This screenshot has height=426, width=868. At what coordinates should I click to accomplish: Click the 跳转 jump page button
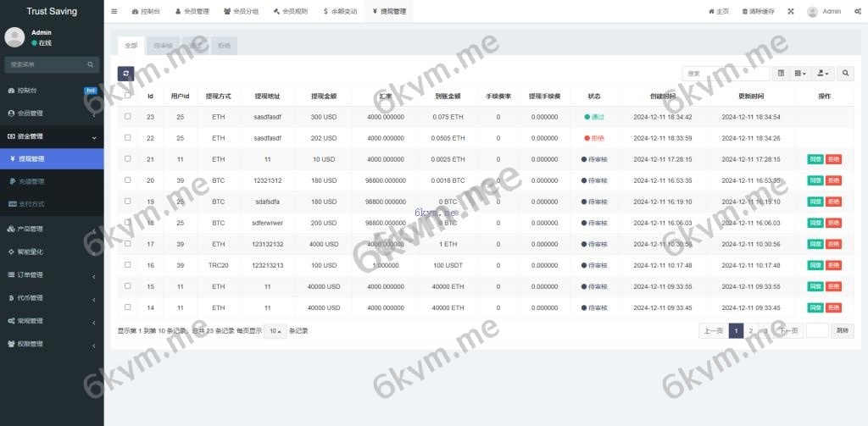tap(842, 331)
